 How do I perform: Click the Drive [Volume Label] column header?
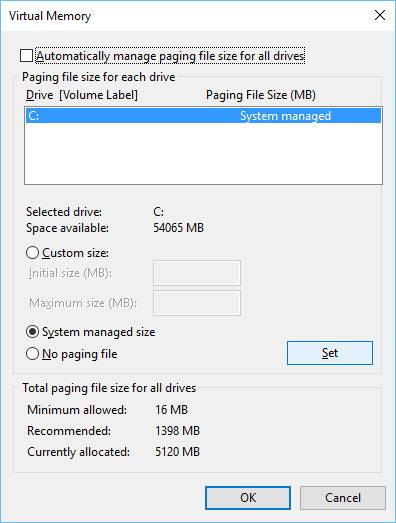[x=82, y=95]
